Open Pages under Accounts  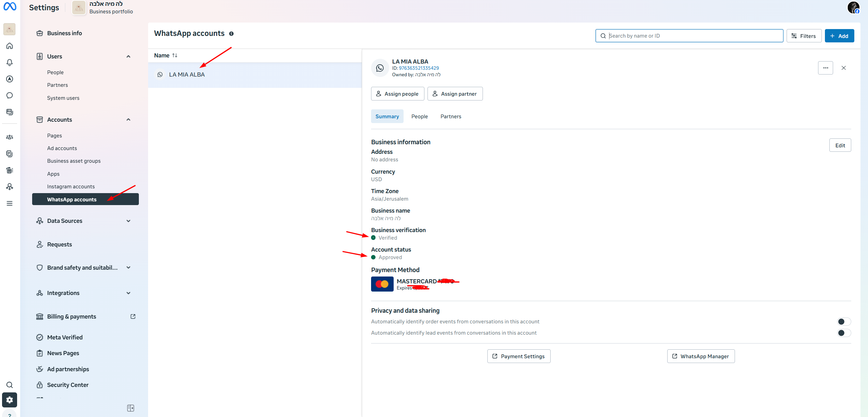(54, 136)
